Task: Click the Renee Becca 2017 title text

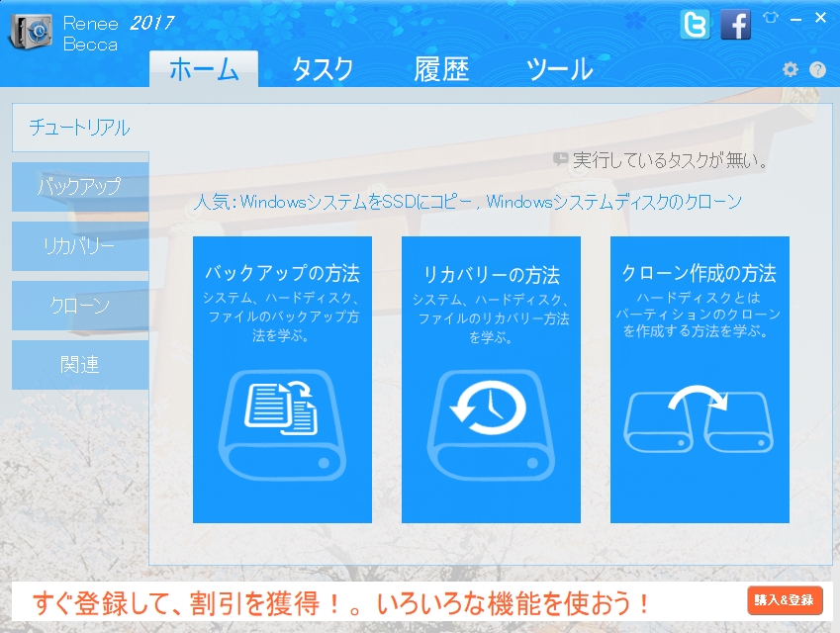Action: coord(119,34)
